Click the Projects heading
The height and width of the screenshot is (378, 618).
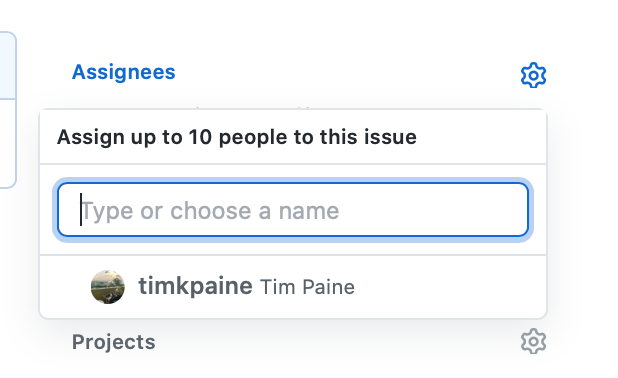114,342
